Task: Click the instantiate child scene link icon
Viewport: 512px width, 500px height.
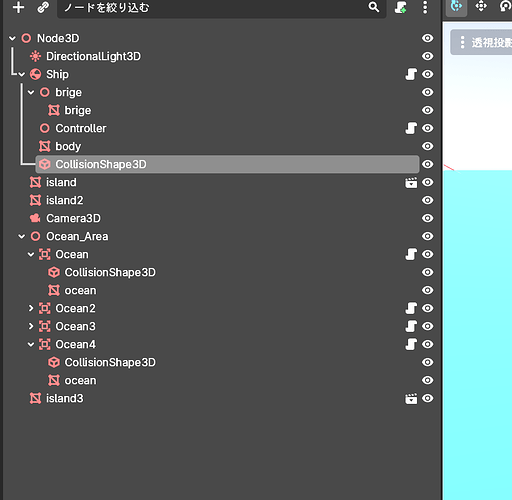Action: pyautogui.click(x=43, y=7)
